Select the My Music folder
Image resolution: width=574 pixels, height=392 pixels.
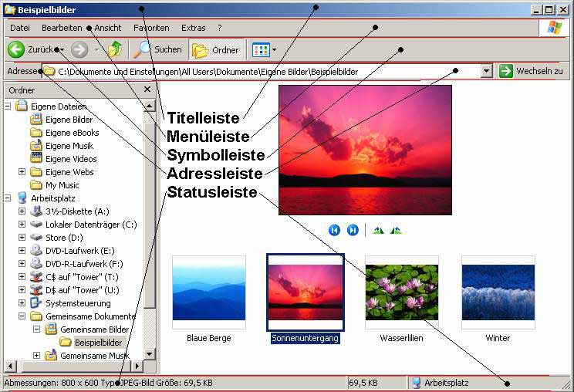coord(62,185)
